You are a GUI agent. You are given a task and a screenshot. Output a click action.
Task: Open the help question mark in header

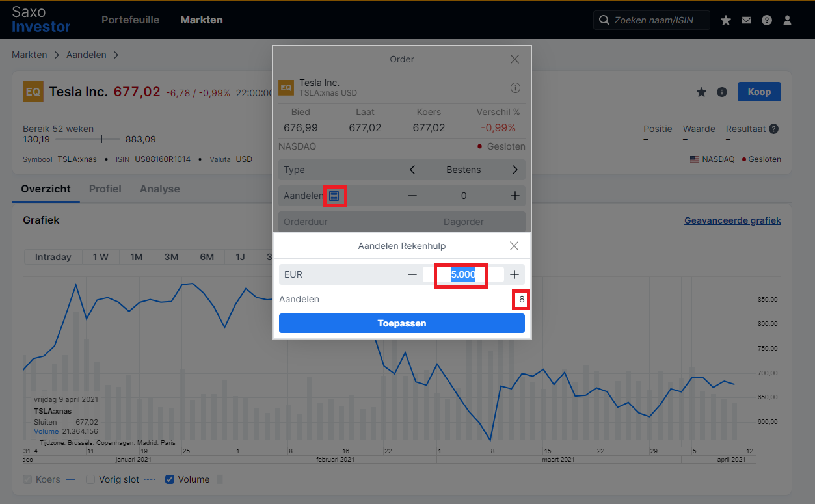(x=767, y=20)
